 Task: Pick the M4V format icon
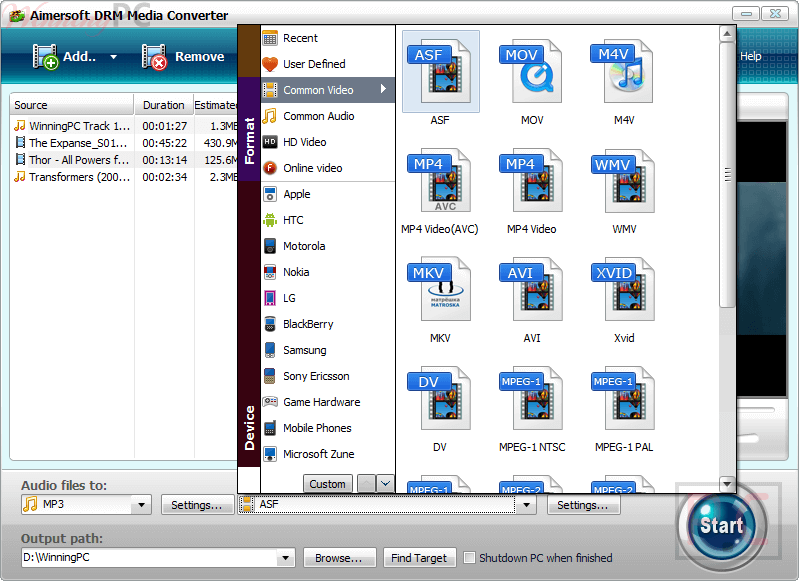623,71
